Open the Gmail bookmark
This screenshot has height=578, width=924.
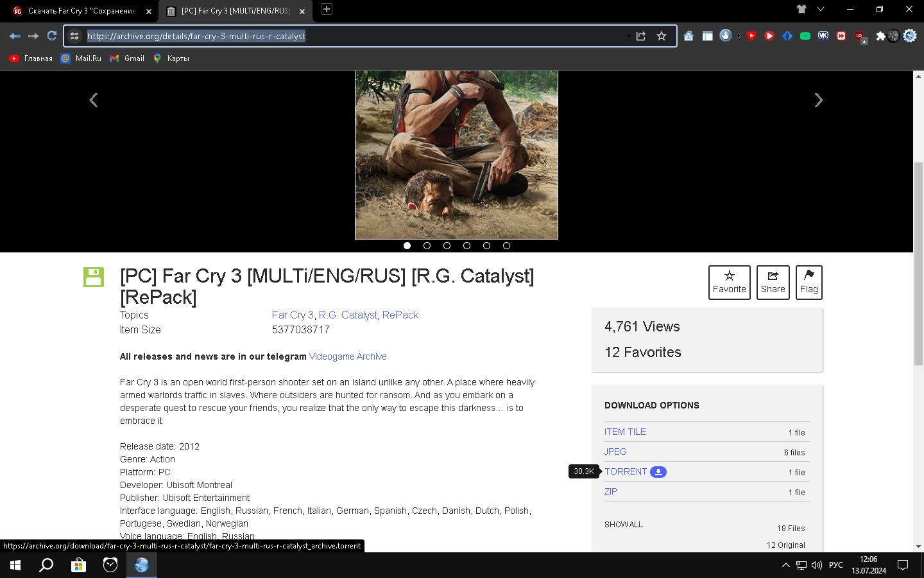(127, 58)
